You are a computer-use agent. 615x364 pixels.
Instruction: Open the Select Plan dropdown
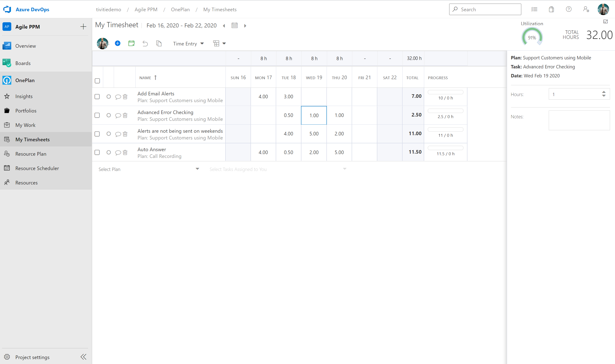149,169
